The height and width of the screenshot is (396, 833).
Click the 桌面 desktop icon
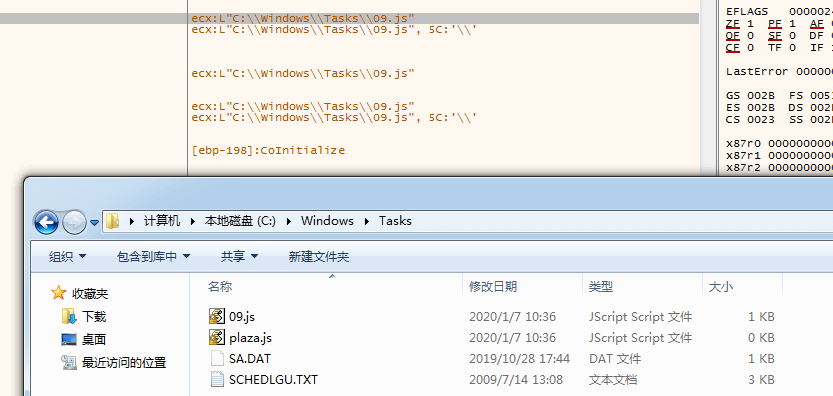coord(69,340)
